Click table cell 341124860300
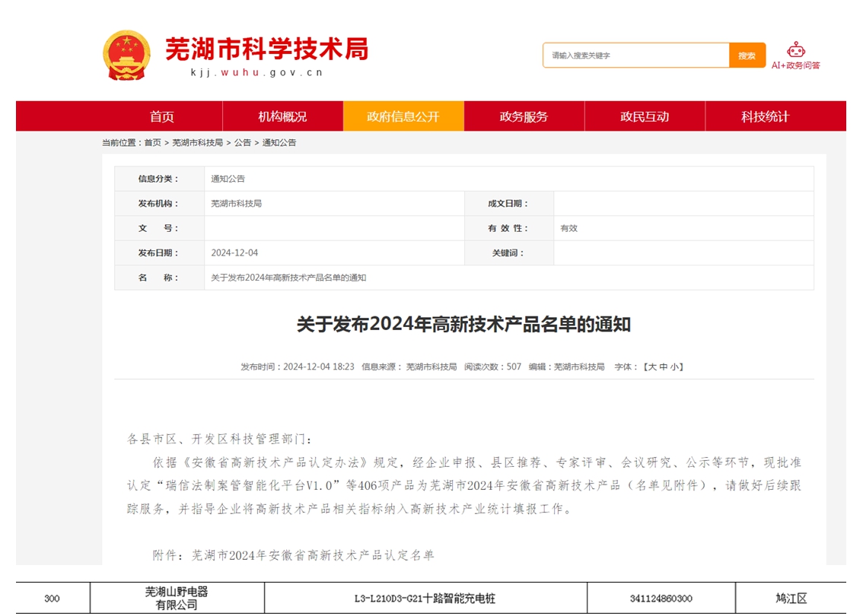This screenshot has height=616, width=863. (661, 599)
